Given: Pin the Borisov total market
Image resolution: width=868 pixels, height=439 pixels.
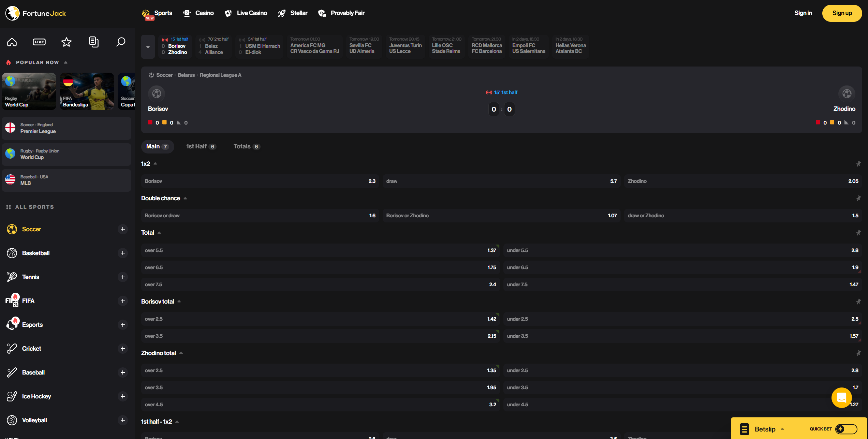Looking at the screenshot, I should coord(858,302).
